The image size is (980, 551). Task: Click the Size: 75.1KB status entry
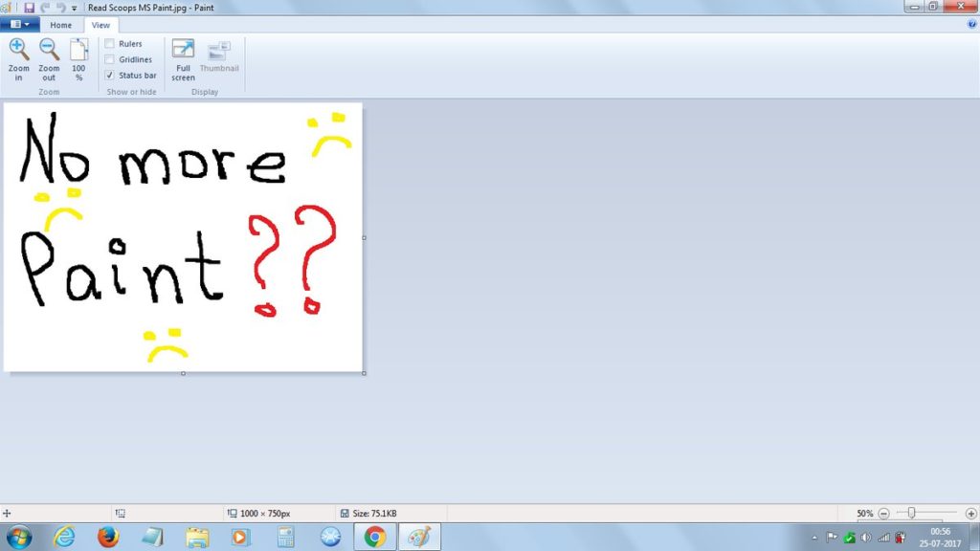coord(368,514)
